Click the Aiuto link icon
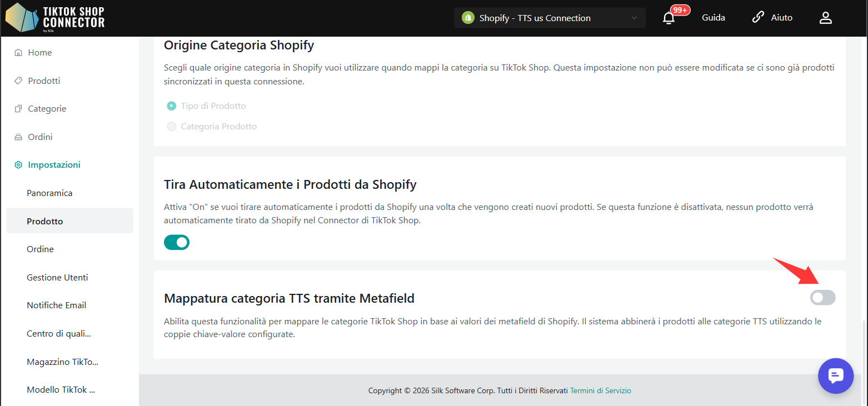Image resolution: width=868 pixels, height=406 pixels. click(x=758, y=18)
